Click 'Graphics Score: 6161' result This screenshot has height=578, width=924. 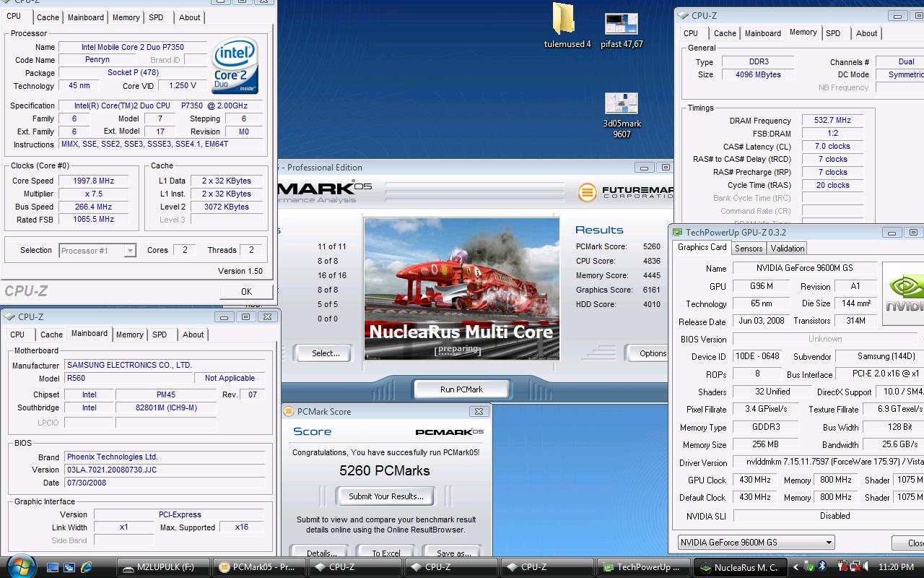coord(618,290)
